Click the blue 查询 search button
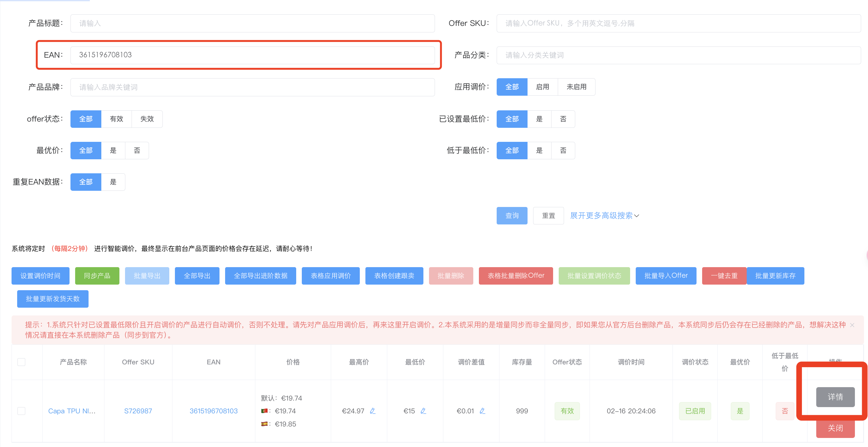 tap(512, 215)
